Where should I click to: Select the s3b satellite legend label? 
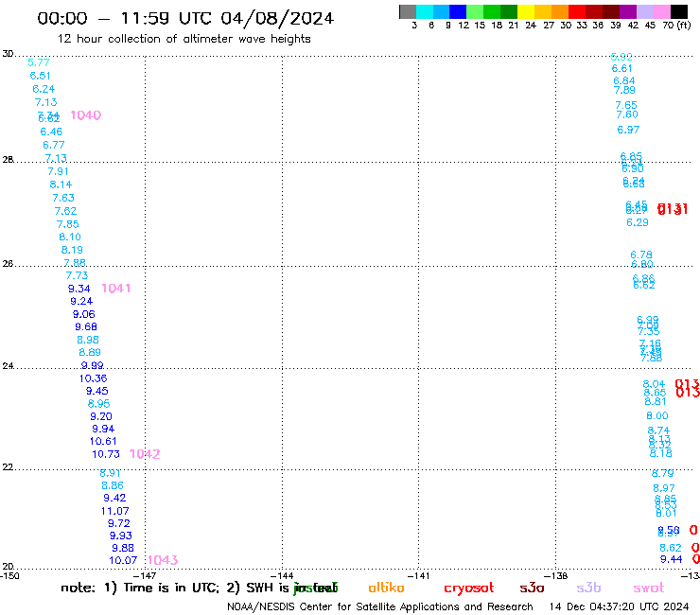coord(588,588)
